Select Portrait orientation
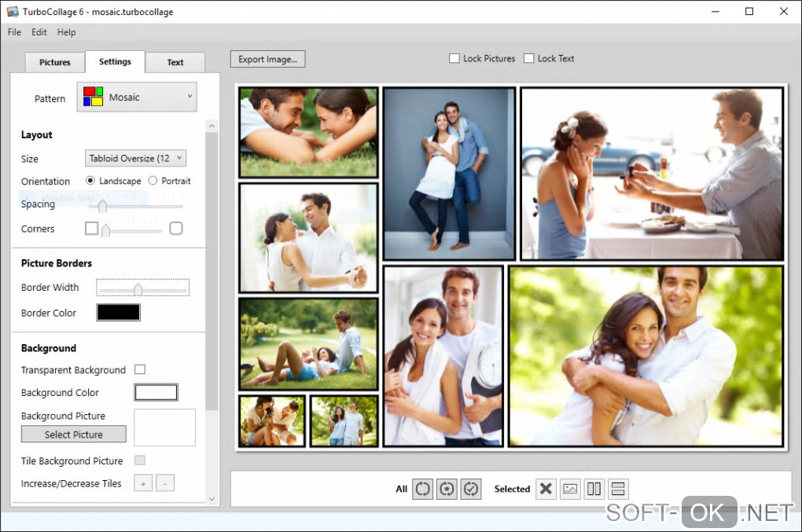Image resolution: width=802 pixels, height=532 pixels. click(x=153, y=181)
